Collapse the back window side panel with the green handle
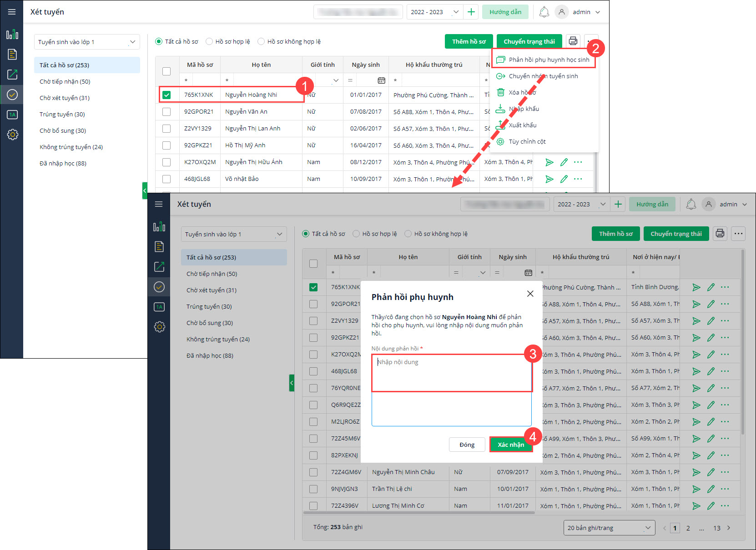The height and width of the screenshot is (550, 756). pyautogui.click(x=145, y=190)
